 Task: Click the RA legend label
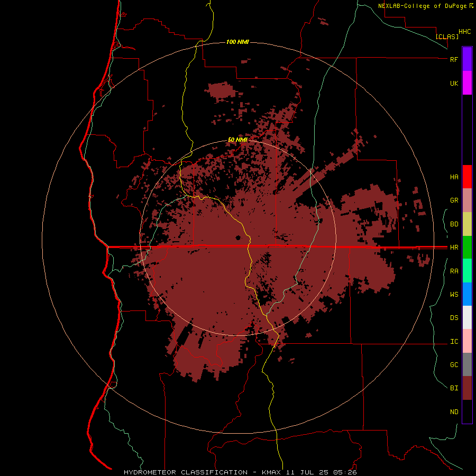point(454,271)
